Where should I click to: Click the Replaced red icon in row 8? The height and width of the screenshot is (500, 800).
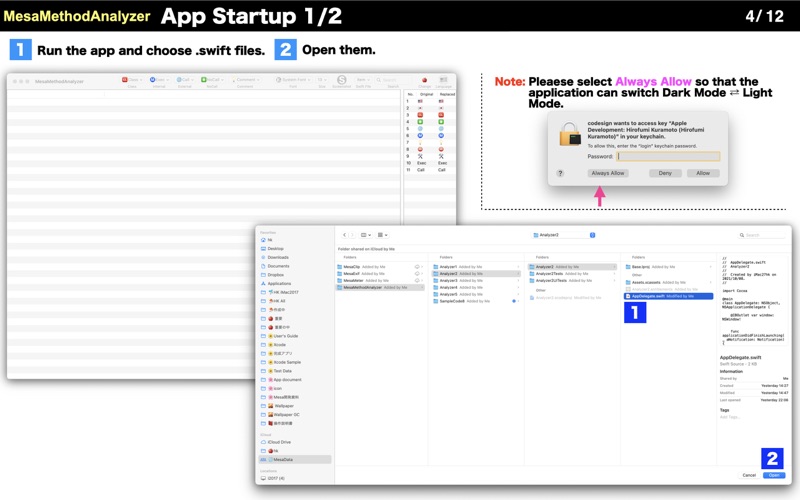pos(441,149)
